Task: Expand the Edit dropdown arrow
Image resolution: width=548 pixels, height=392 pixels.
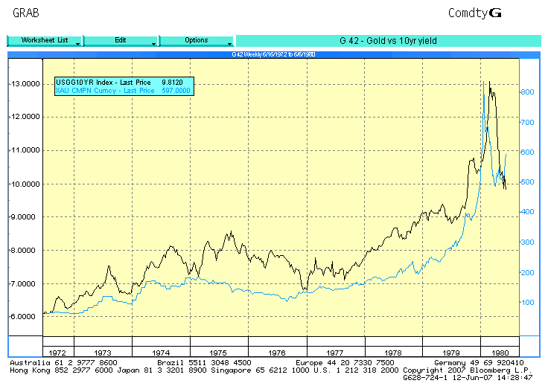Action: (x=154, y=44)
